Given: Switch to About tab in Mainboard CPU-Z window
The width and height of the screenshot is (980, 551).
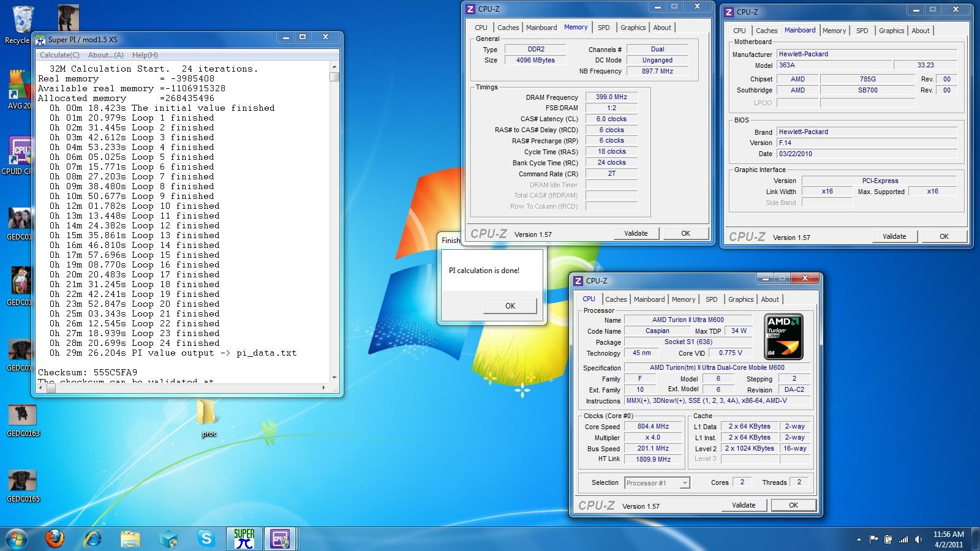Looking at the screenshot, I should [x=921, y=31].
